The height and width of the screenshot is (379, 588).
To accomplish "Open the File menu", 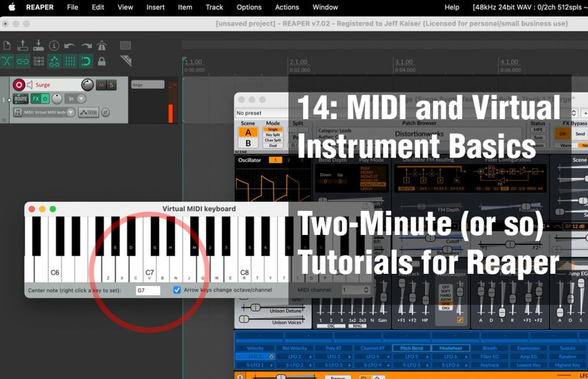I will pos(72,7).
